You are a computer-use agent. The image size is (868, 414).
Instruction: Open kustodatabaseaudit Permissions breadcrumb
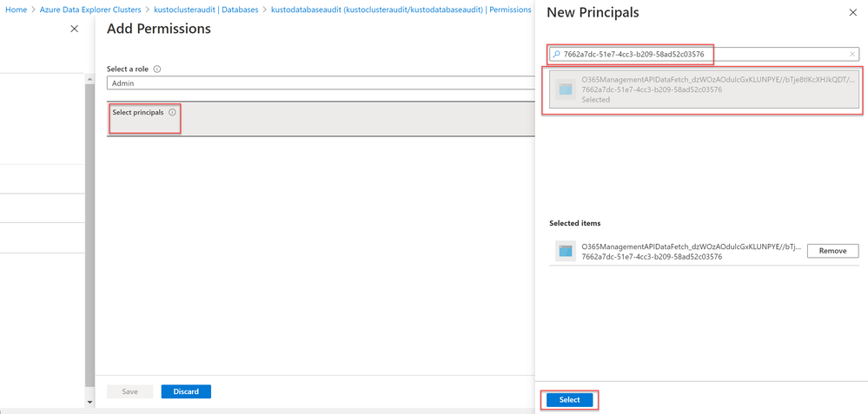tap(401, 10)
